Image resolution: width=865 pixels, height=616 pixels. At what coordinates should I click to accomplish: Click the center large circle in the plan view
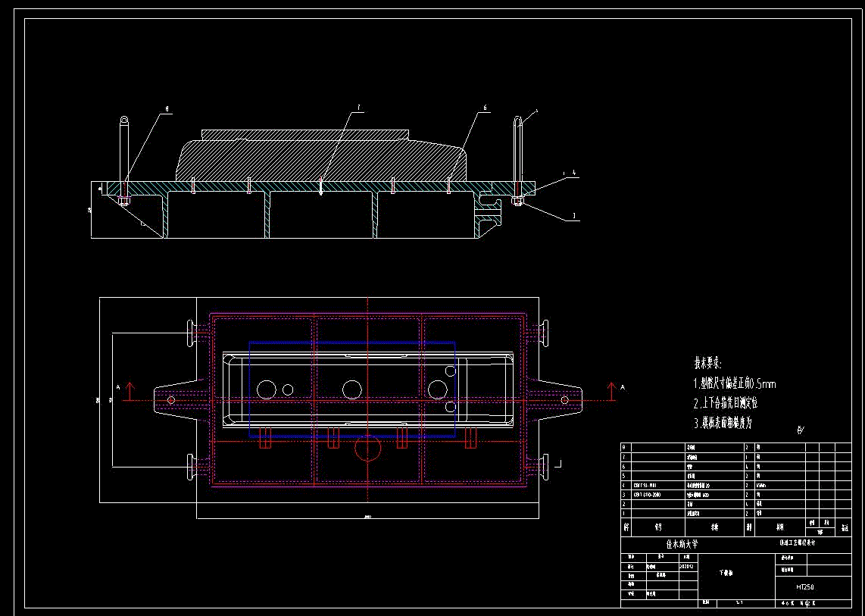point(351,389)
